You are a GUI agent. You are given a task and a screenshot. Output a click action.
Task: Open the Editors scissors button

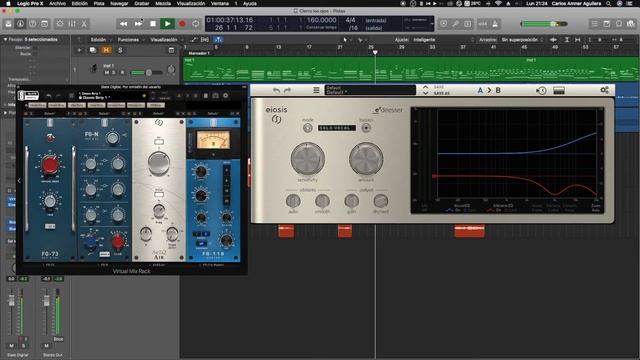point(84,24)
